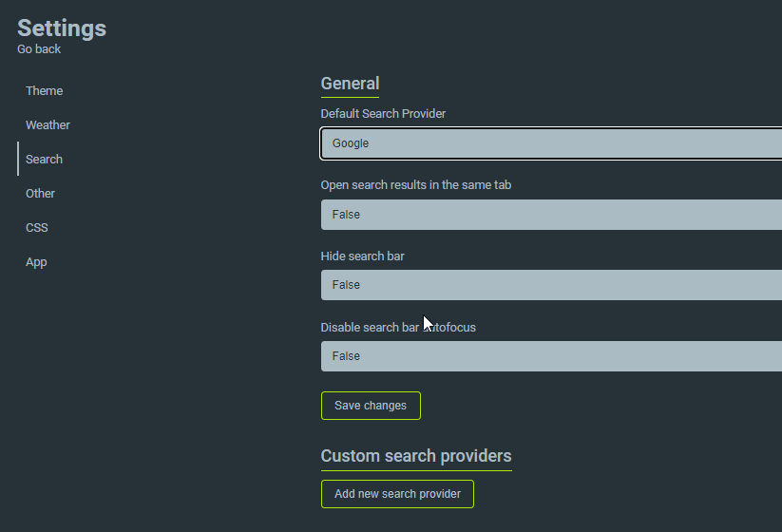Open the Theme settings section
This screenshot has height=532, width=782.
pyautogui.click(x=45, y=91)
